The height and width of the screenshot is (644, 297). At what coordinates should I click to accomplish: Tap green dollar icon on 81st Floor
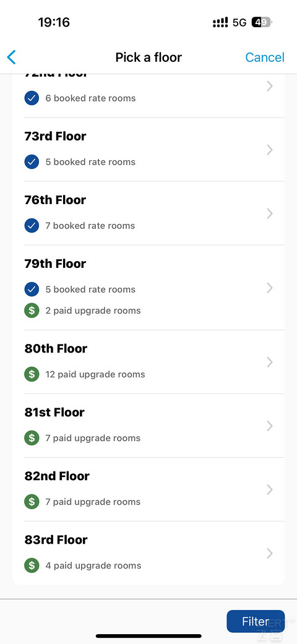pos(32,438)
